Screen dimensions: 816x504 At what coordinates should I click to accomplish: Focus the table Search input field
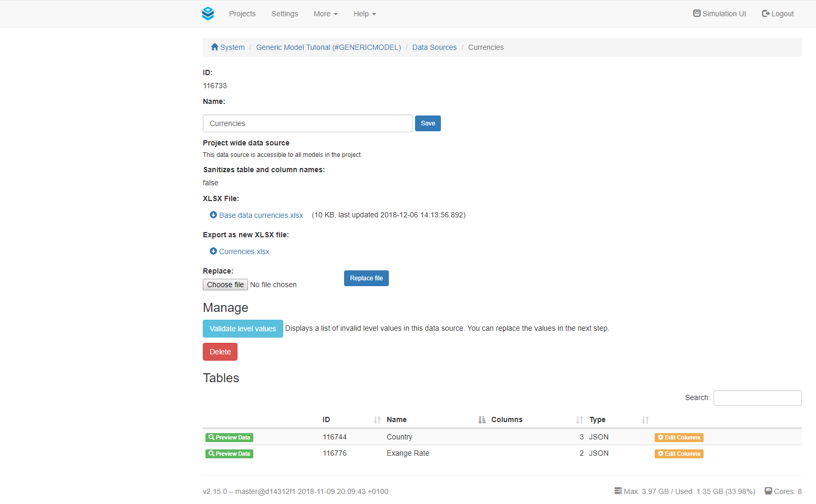[x=757, y=398]
